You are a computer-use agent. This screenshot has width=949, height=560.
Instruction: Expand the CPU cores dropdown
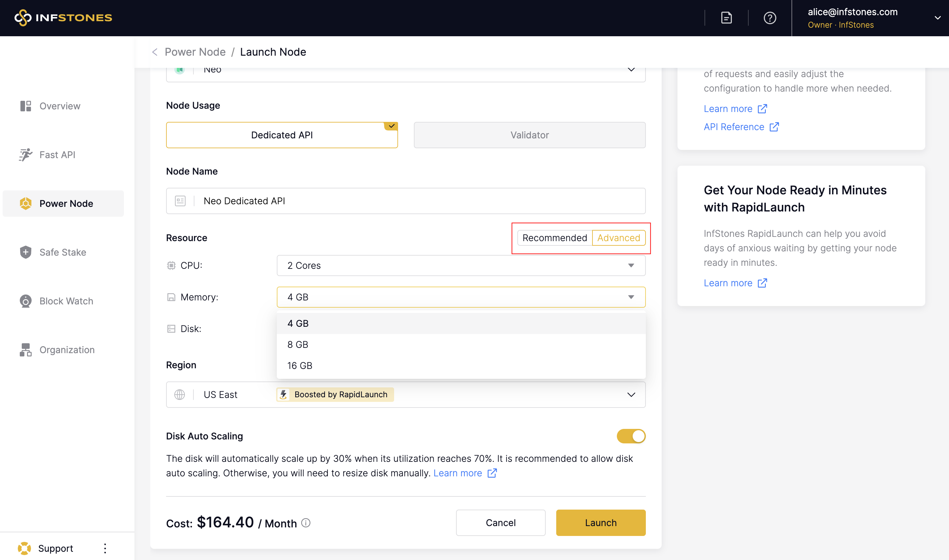point(461,266)
